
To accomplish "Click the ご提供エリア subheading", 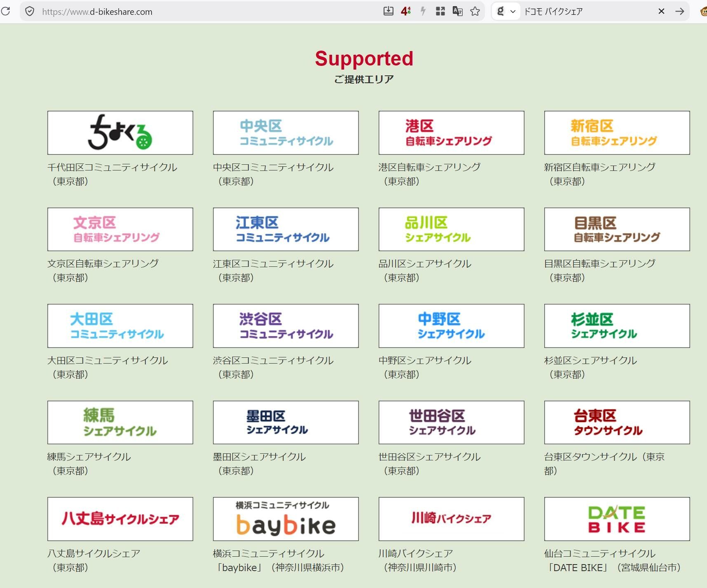I will (x=364, y=79).
